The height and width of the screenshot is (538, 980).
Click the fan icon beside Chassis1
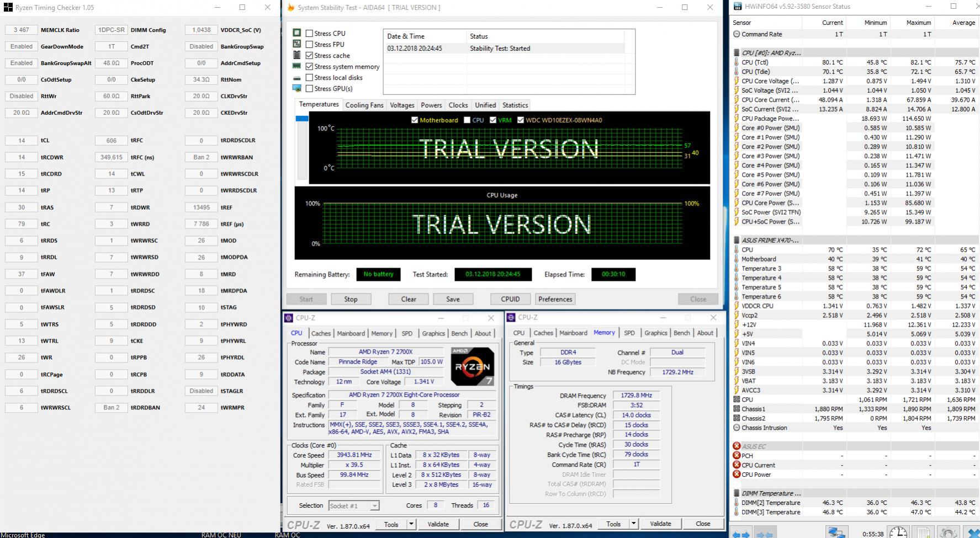pos(736,409)
